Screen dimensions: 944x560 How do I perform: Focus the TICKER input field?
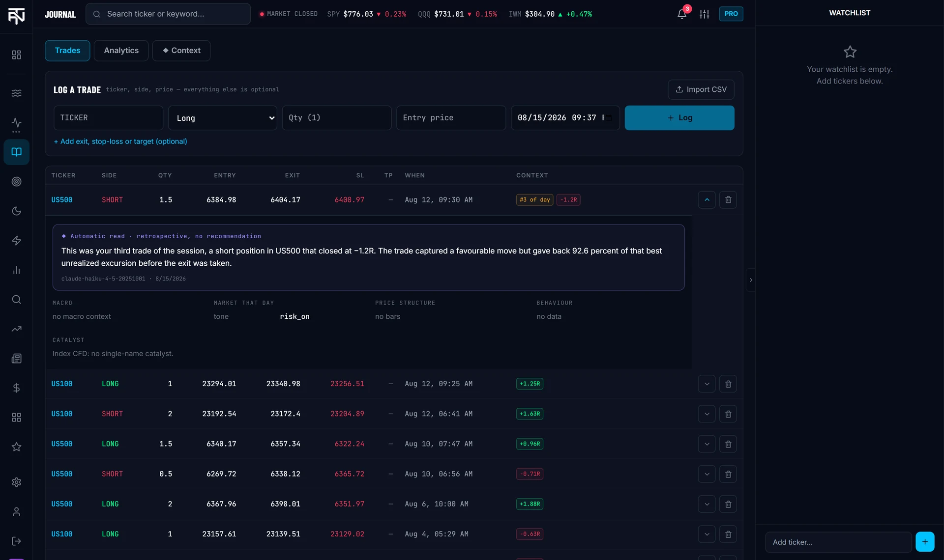(x=108, y=118)
